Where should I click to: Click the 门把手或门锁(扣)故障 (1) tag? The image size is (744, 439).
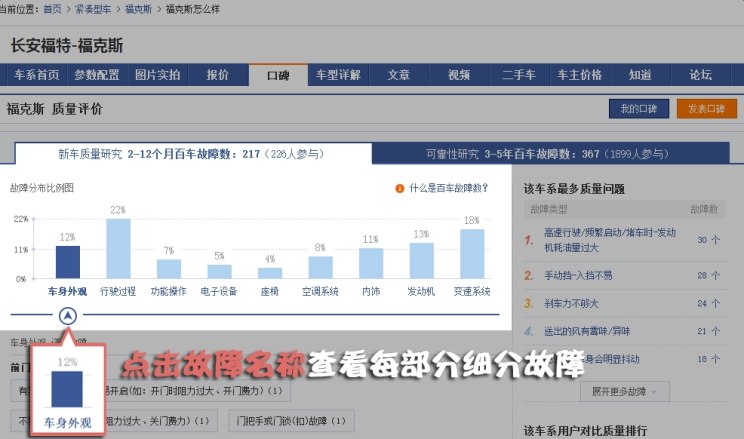(x=291, y=421)
